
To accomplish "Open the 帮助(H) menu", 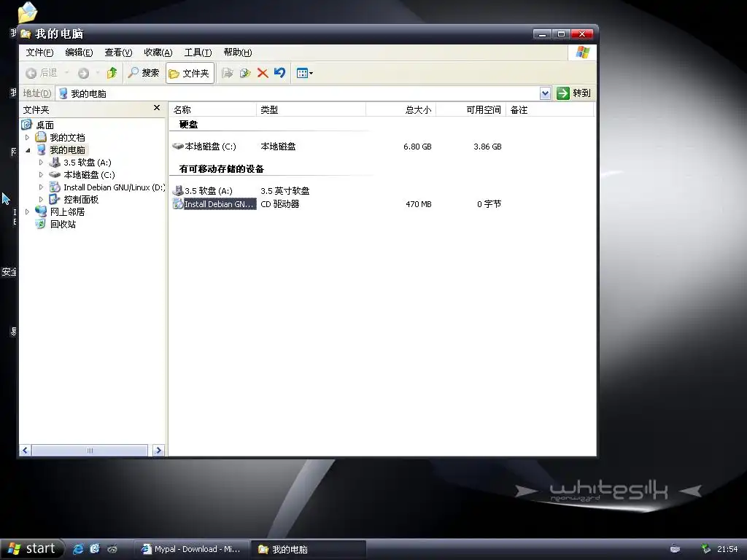I will click(238, 52).
